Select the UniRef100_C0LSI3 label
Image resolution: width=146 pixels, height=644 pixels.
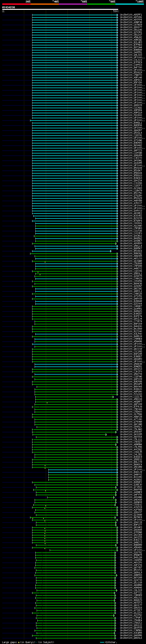pos(131,60)
